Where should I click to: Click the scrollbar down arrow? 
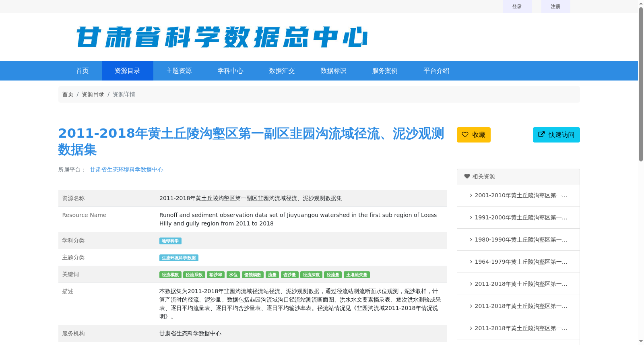[x=641, y=341]
